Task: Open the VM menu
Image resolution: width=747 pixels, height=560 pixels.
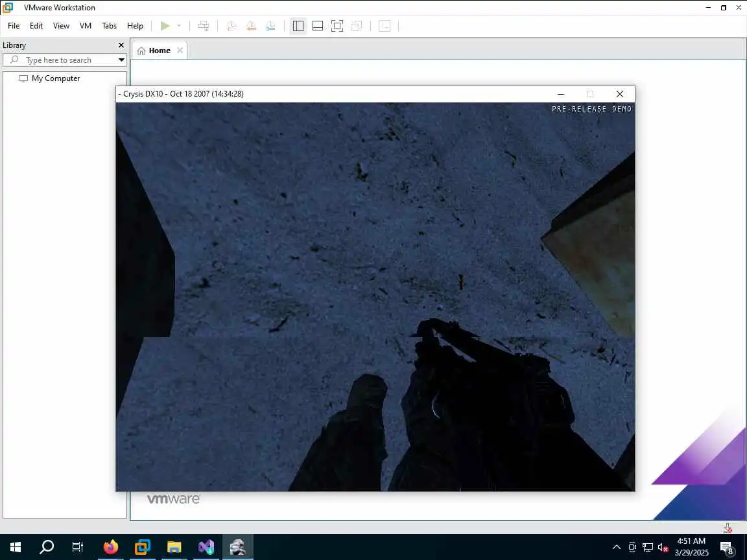Action: coord(86,26)
